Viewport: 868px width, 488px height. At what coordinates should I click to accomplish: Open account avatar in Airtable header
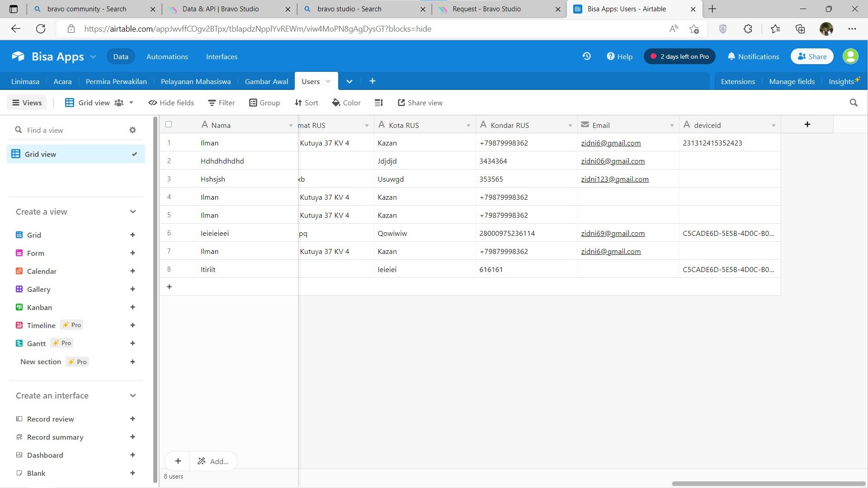click(x=850, y=56)
